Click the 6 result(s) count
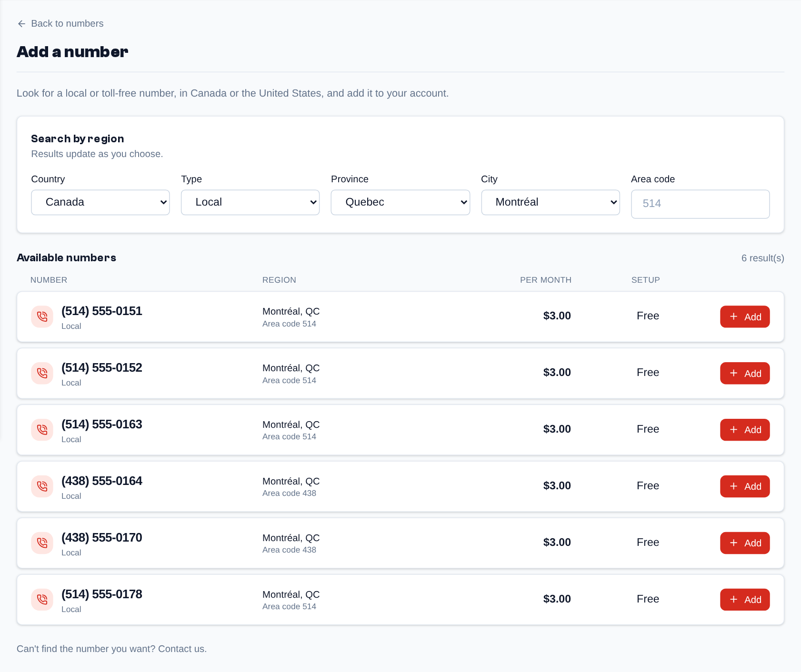Viewport: 801px width, 672px height. tap(763, 258)
